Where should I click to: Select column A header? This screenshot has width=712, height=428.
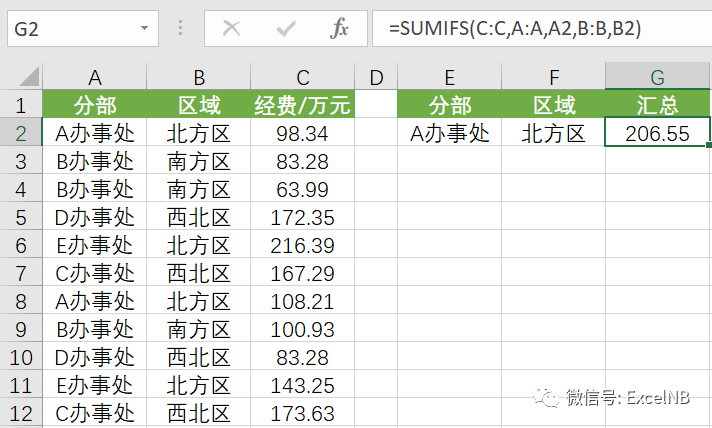(94, 77)
